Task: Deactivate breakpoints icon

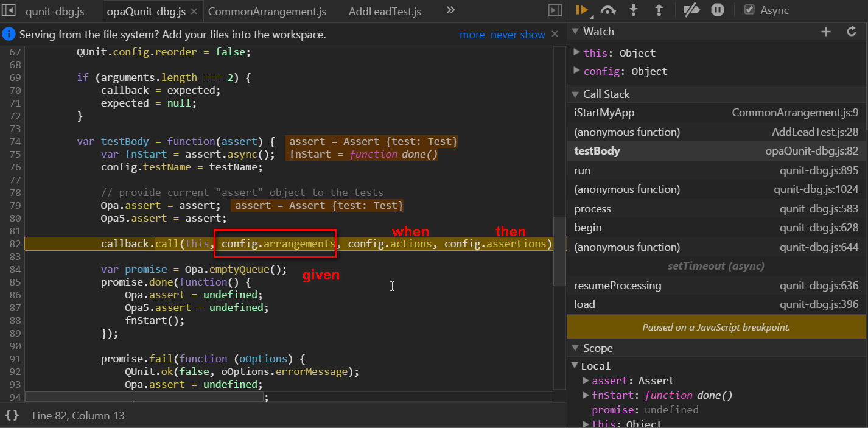Action: pos(692,10)
